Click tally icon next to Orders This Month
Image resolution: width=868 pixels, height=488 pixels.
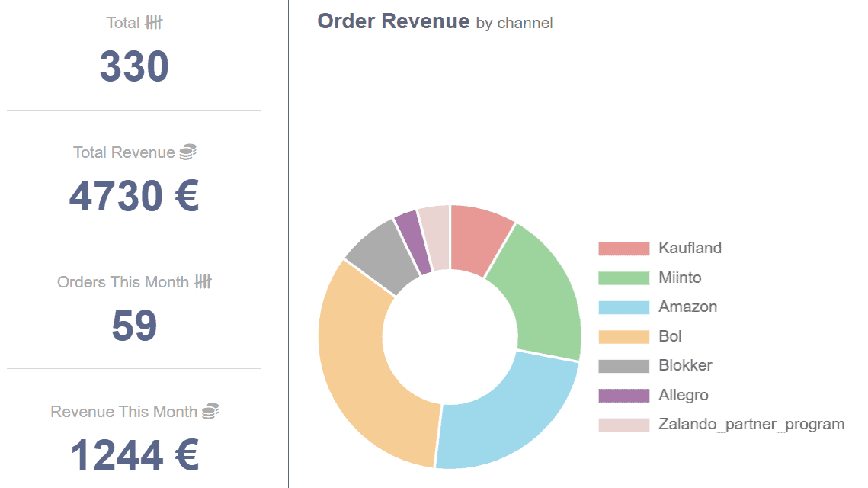point(202,282)
